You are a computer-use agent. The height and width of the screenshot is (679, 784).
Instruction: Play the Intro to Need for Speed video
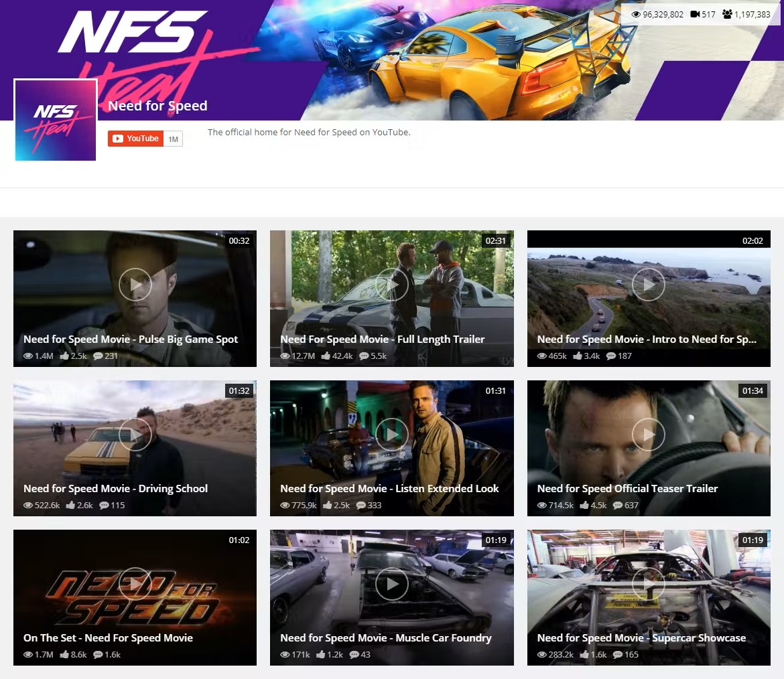[649, 285]
